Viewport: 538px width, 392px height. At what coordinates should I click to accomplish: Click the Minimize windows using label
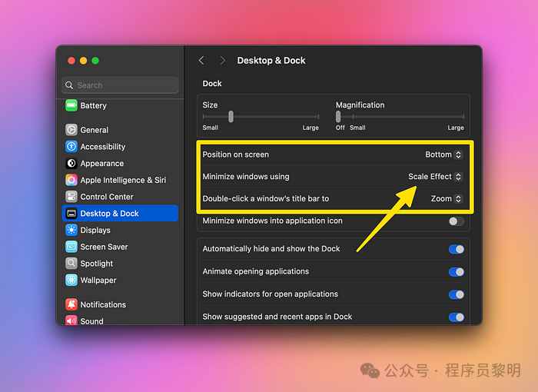tap(246, 177)
